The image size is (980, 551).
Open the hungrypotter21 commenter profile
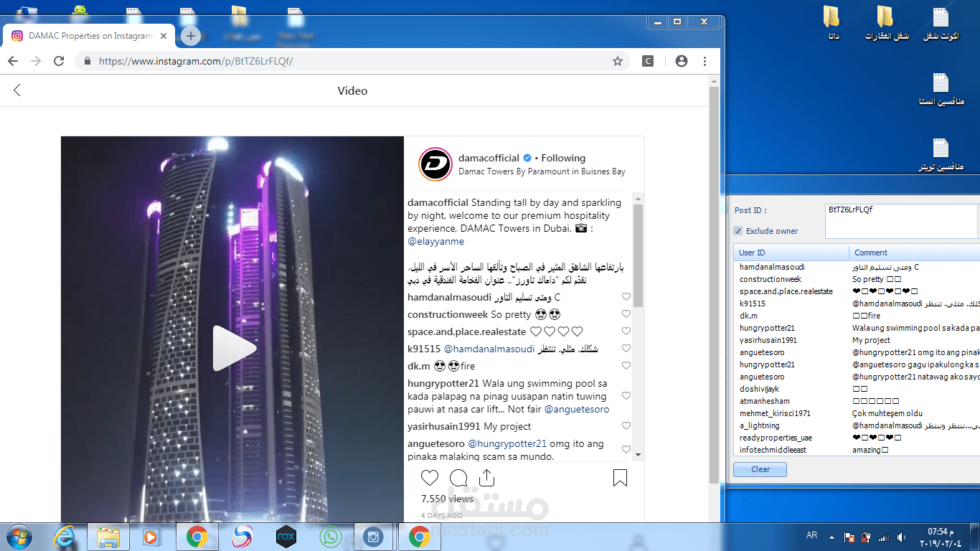click(443, 384)
